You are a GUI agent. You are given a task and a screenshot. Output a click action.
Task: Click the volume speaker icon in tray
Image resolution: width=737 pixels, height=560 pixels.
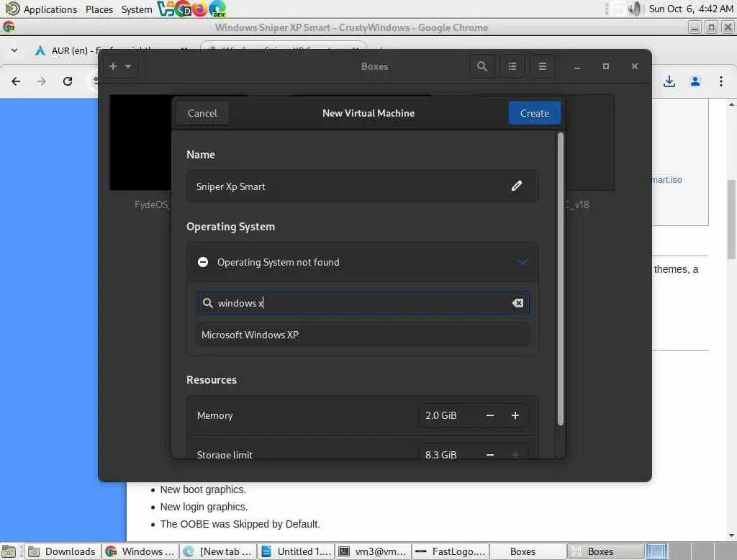[x=635, y=9]
